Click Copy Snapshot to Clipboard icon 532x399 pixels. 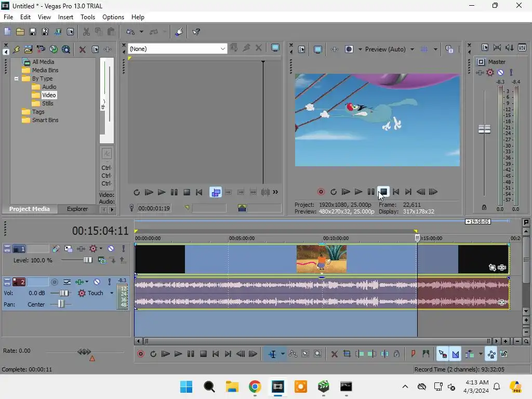[x=449, y=49]
